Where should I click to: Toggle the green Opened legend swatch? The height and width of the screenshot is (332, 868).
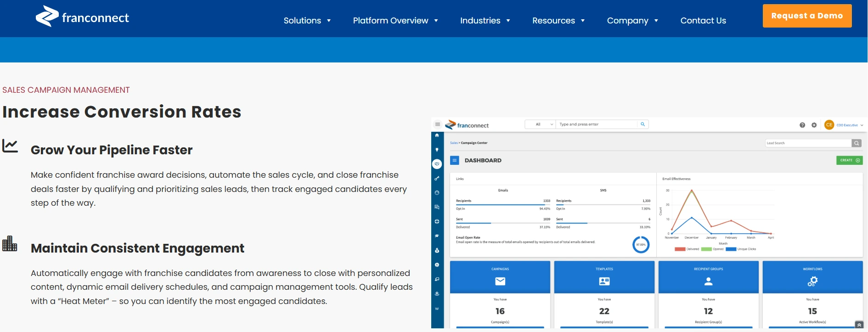click(x=706, y=249)
